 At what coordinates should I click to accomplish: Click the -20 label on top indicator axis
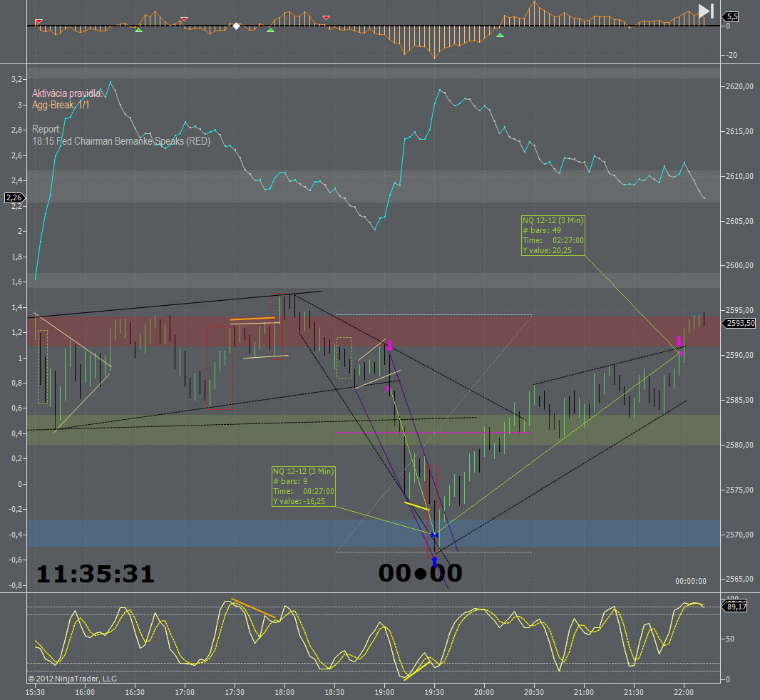coord(731,55)
